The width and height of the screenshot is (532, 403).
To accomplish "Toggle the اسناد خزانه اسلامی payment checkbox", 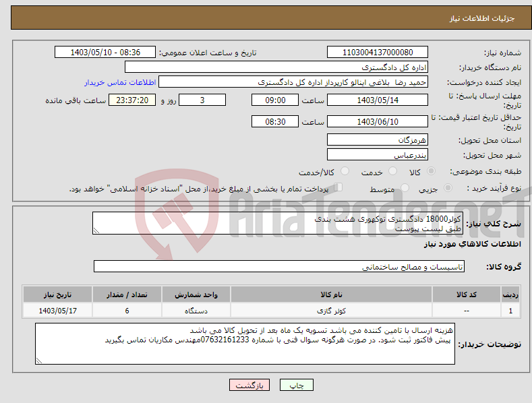I will pos(338,187).
